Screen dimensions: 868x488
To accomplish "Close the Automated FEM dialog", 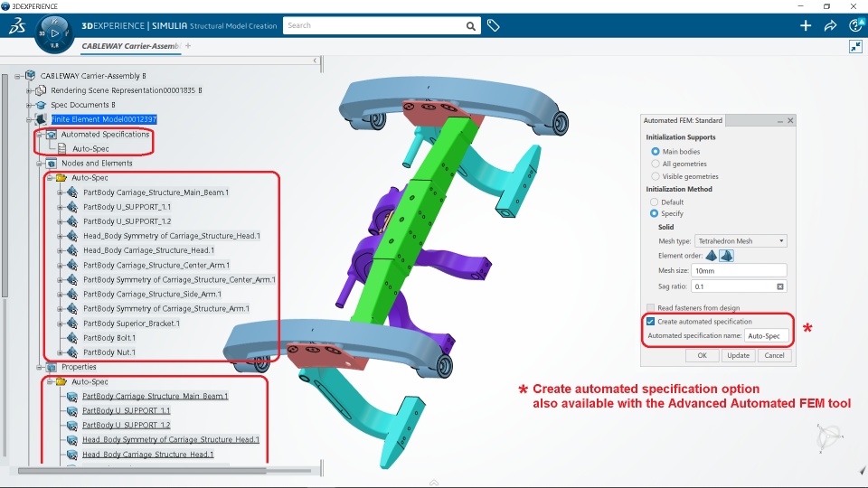I will click(x=790, y=120).
